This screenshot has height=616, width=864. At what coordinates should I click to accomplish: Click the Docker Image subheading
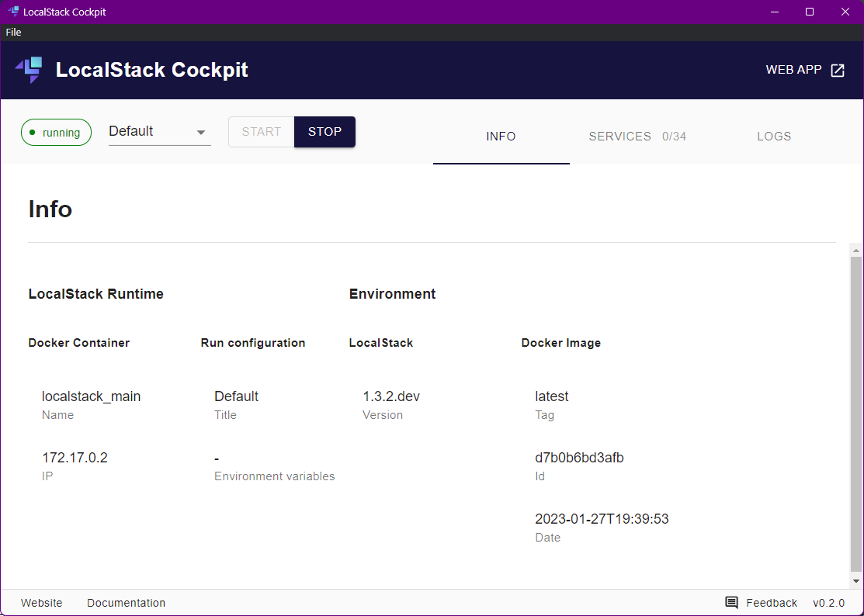(x=561, y=343)
